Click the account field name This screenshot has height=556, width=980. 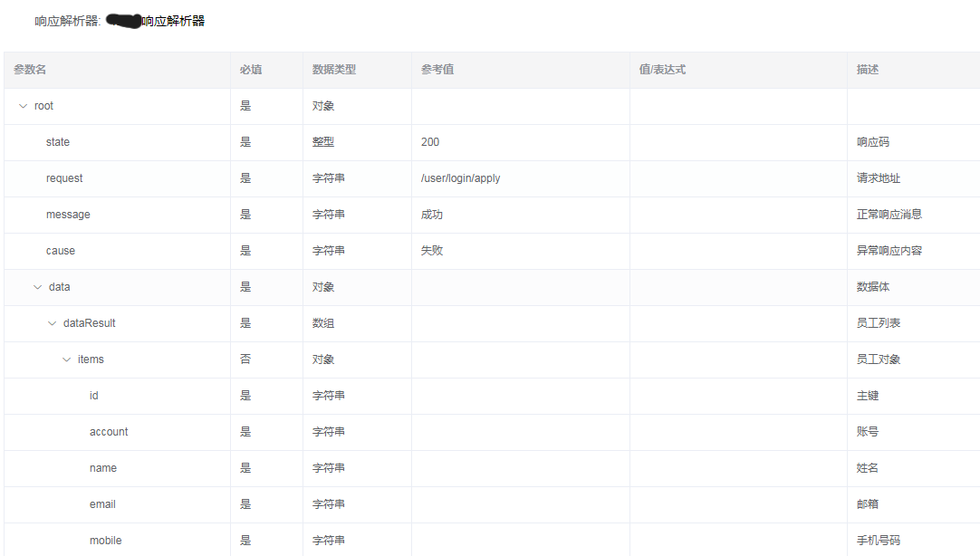pos(109,432)
